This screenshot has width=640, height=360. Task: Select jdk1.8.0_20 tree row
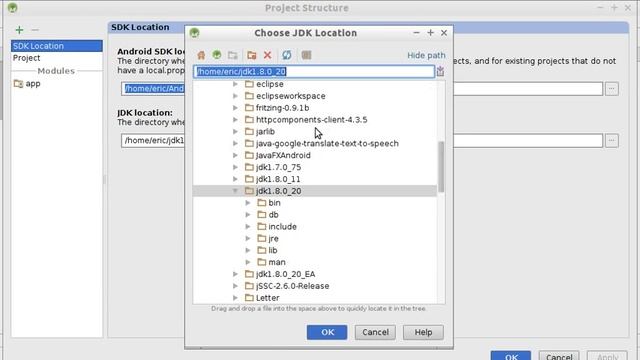coord(315,191)
